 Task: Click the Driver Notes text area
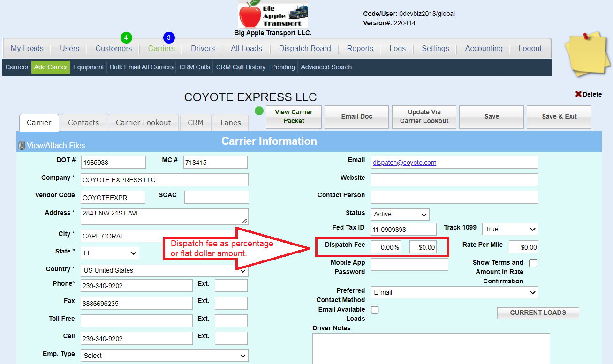[x=431, y=349]
